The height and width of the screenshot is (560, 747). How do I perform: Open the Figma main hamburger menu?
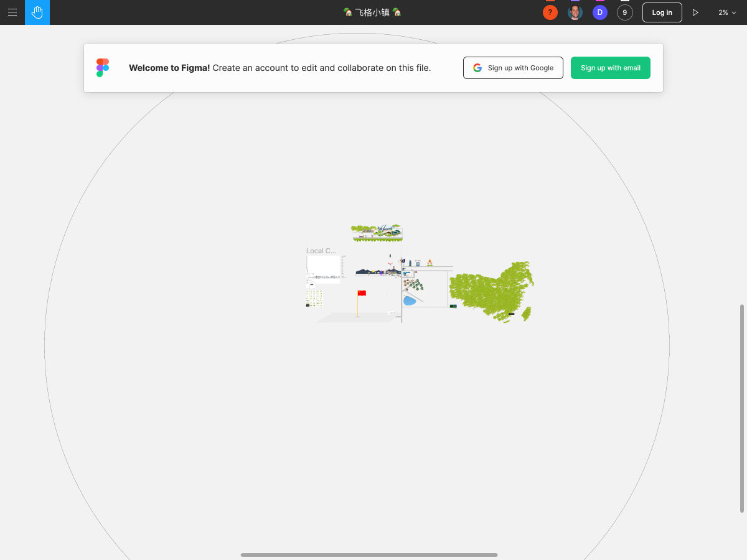pos(12,12)
